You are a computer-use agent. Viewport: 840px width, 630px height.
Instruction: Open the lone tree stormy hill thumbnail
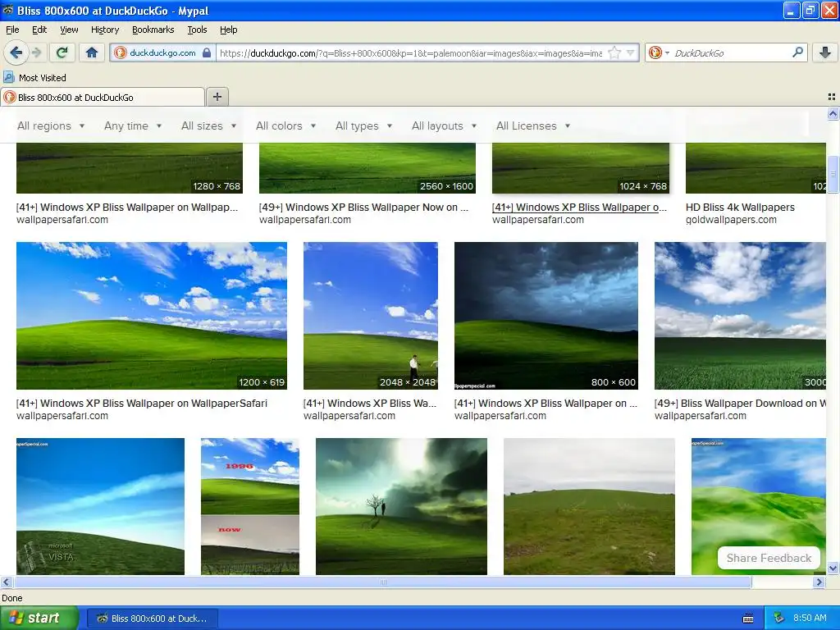tap(402, 506)
